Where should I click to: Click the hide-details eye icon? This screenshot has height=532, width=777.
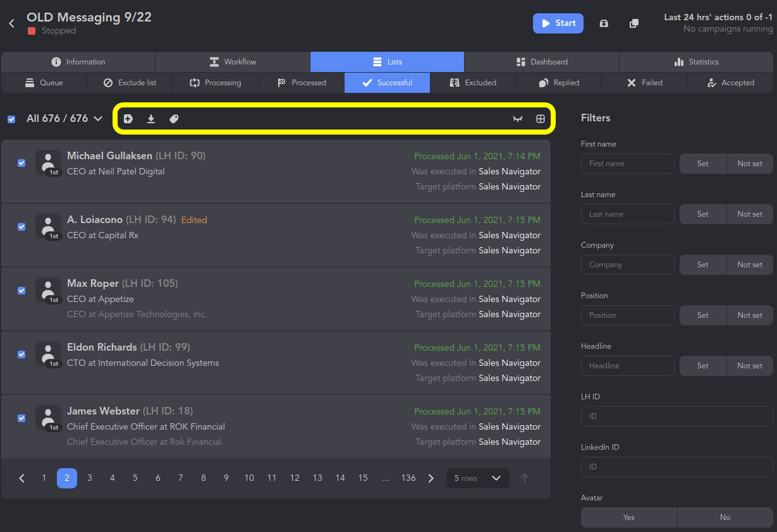point(518,119)
